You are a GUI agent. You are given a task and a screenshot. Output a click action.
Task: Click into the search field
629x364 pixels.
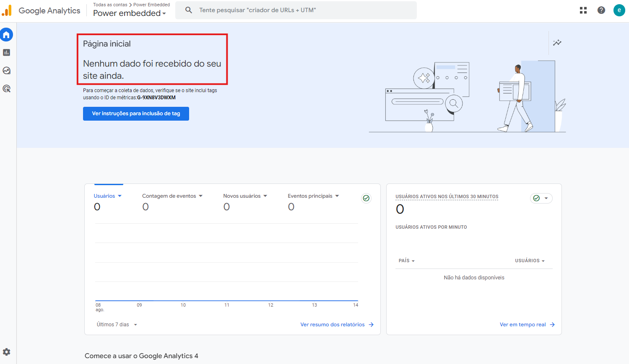click(302, 10)
